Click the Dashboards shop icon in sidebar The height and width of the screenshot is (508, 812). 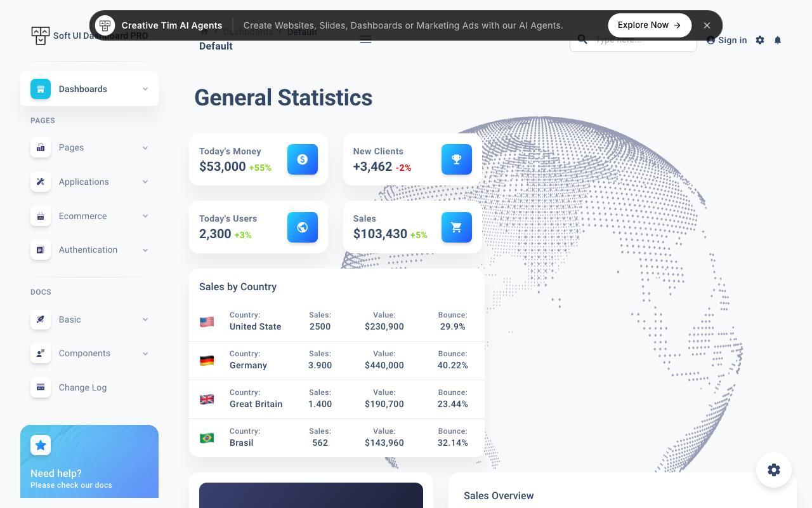tap(41, 89)
